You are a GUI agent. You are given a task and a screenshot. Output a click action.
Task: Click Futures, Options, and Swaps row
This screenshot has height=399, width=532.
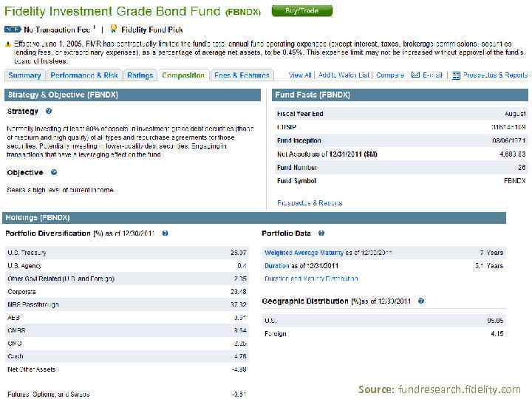[127, 395]
